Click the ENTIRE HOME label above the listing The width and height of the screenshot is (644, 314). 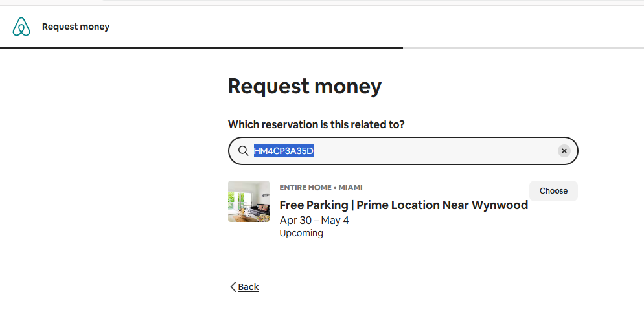click(305, 188)
